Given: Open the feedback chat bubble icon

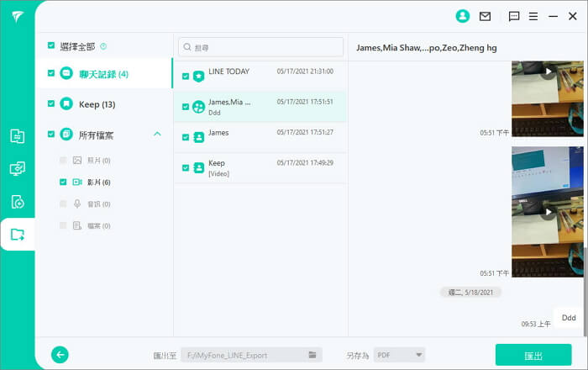Looking at the screenshot, I should click(x=514, y=16).
